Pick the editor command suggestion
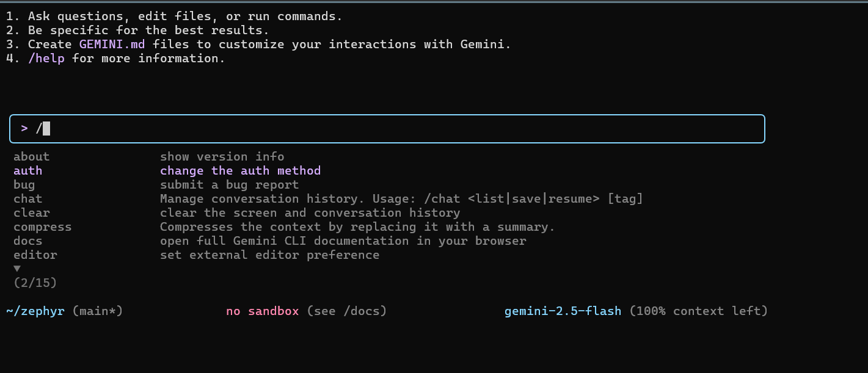868x373 pixels. 35,255
